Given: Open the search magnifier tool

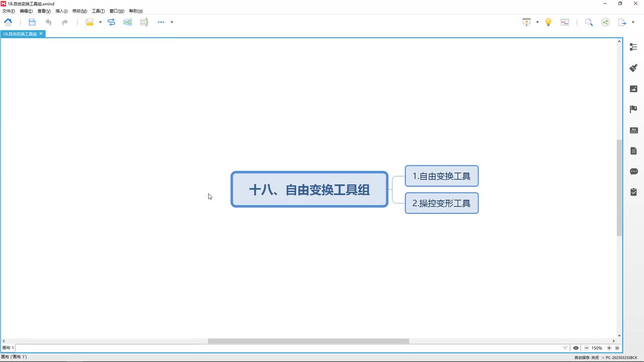Looking at the screenshot, I should [x=589, y=22].
